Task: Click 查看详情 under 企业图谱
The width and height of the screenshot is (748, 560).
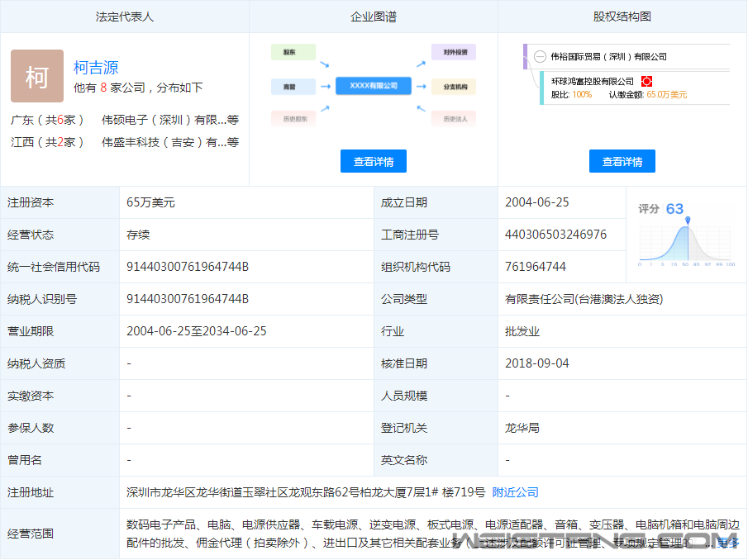Action: pyautogui.click(x=373, y=162)
